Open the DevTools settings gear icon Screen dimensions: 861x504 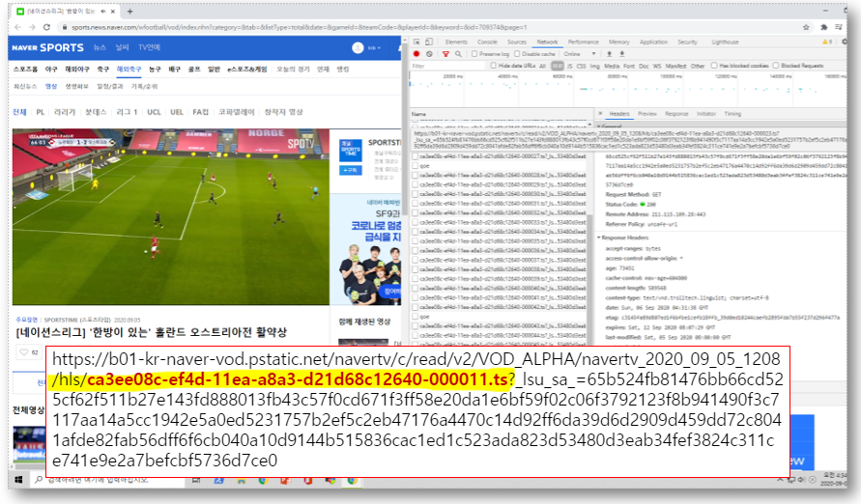(x=846, y=42)
